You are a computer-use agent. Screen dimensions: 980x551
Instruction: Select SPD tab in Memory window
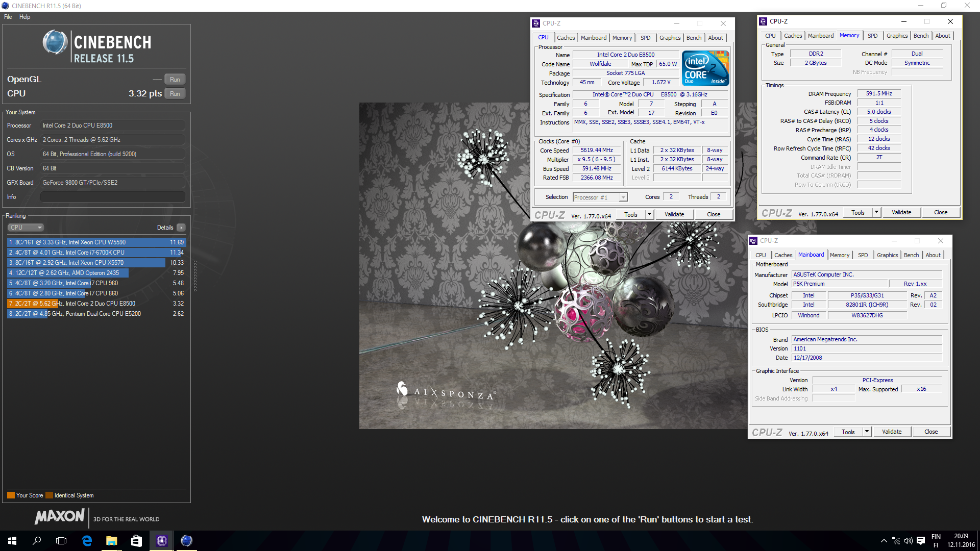point(873,36)
